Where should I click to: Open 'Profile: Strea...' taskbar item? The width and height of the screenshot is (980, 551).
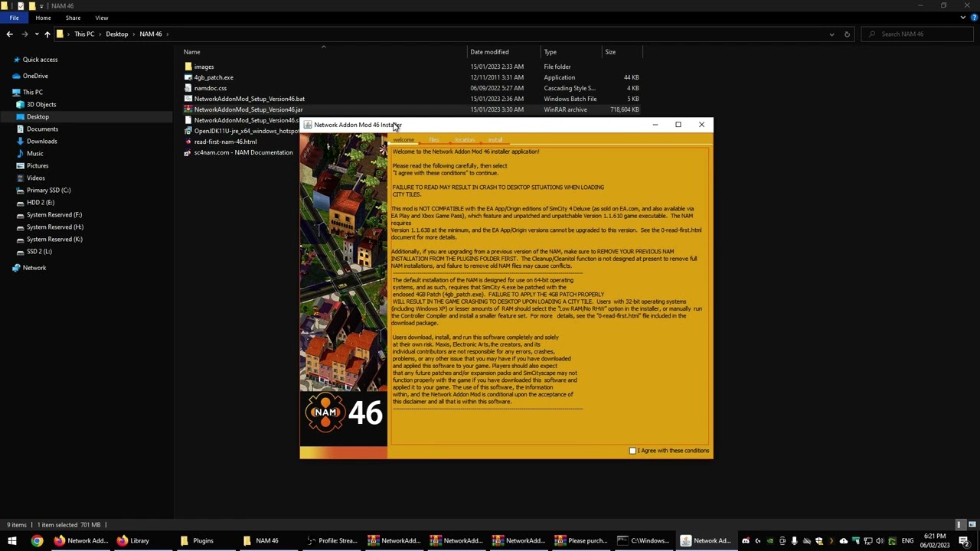(331, 541)
